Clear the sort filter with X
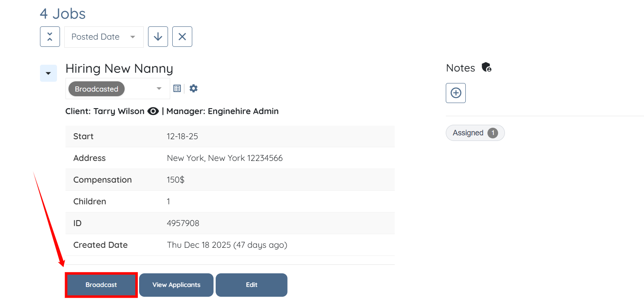 click(x=182, y=37)
